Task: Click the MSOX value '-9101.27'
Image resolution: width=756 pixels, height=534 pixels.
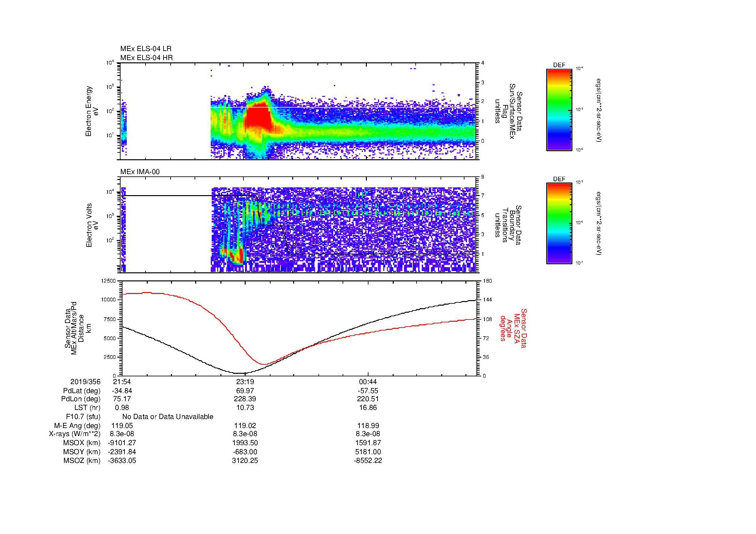Action: (122, 443)
